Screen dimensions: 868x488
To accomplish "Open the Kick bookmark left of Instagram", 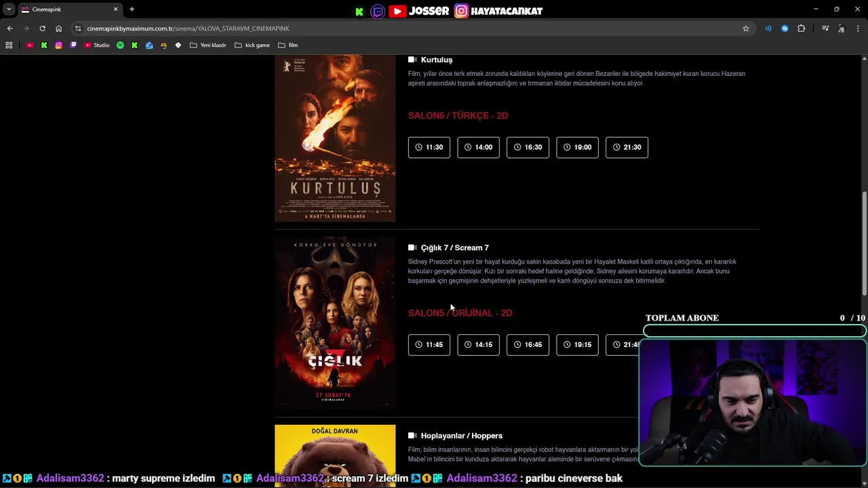I will [x=44, y=45].
